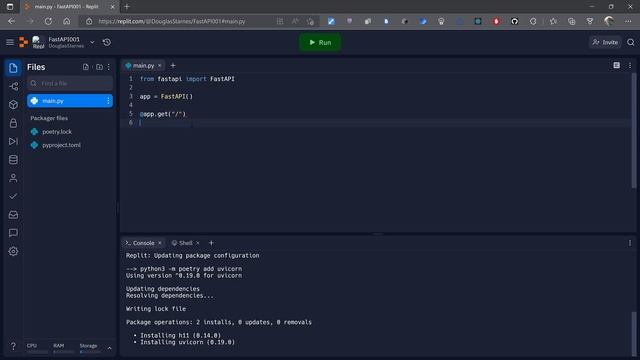Open the Authentication user sidebar icon
Viewport: 640px width, 360px height.
(x=13, y=178)
